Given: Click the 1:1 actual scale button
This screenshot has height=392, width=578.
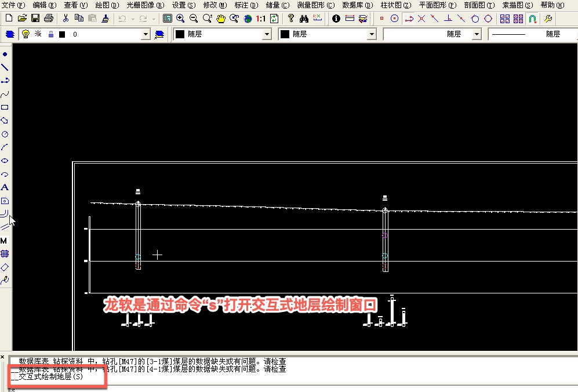Looking at the screenshot, I should [x=260, y=19].
